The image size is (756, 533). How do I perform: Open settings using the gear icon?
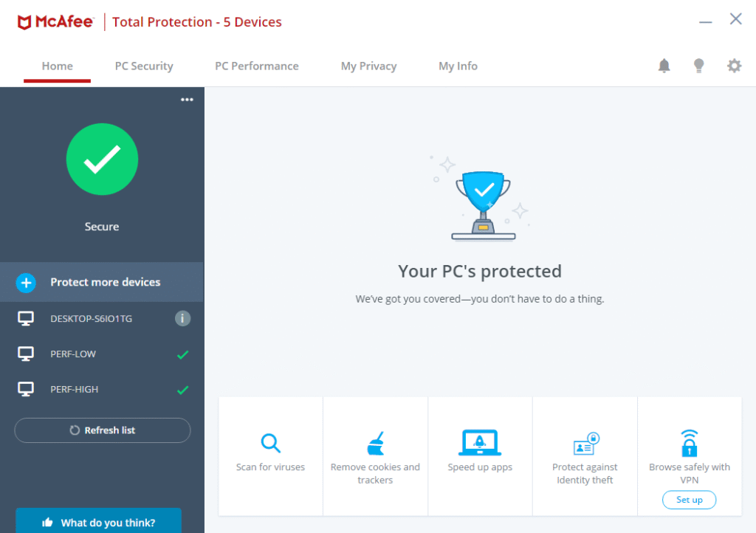pos(735,66)
